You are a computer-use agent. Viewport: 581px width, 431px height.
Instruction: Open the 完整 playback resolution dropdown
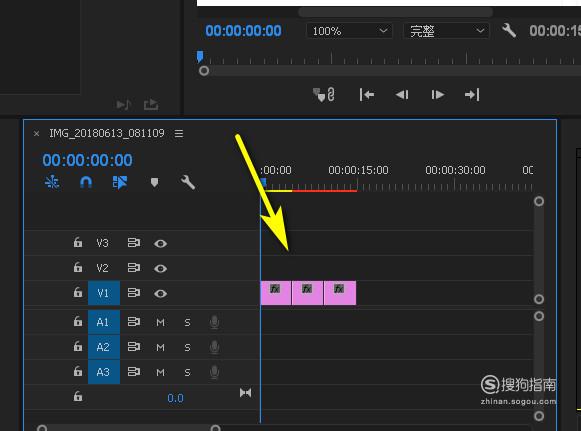pyautogui.click(x=446, y=31)
